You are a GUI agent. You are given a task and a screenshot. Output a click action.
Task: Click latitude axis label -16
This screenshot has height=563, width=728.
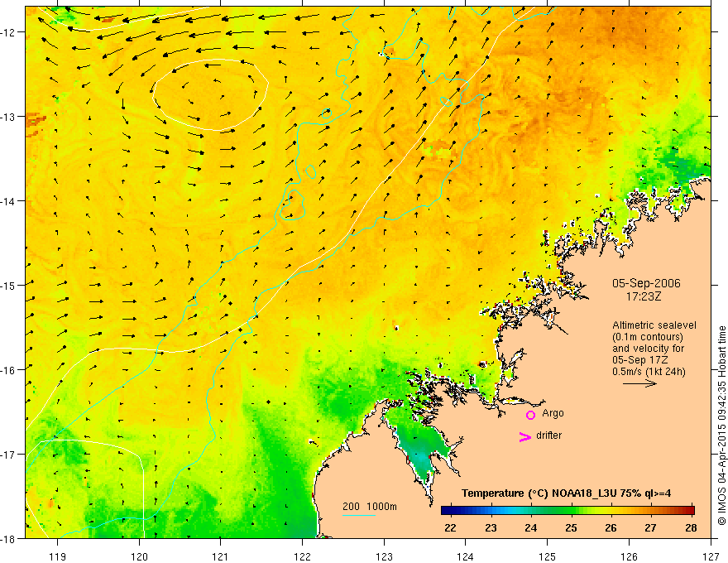coord(8,370)
